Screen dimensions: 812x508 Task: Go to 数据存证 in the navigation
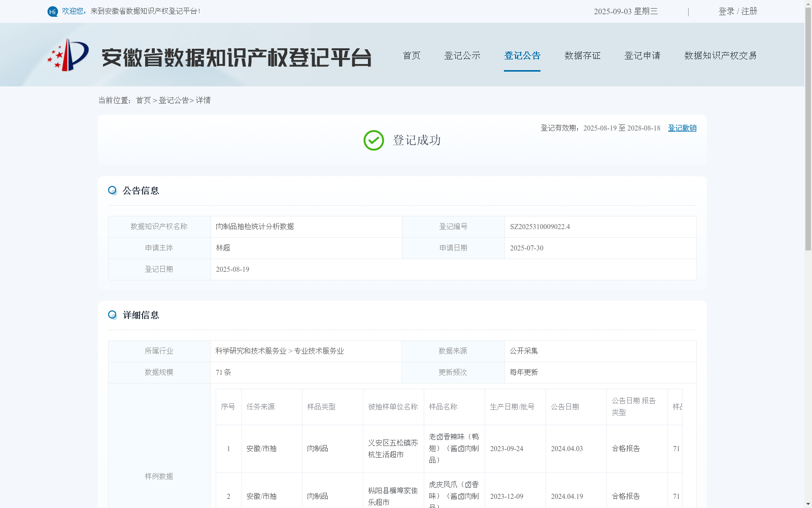tap(583, 55)
